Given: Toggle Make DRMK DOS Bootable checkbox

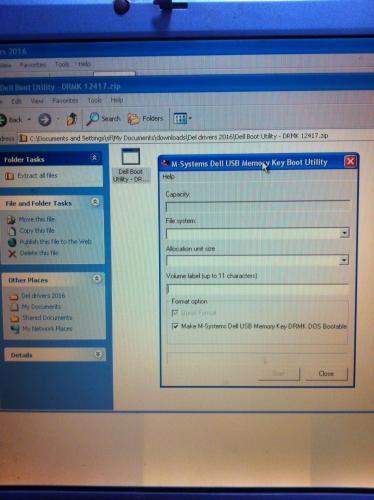Looking at the screenshot, I should point(175,326).
